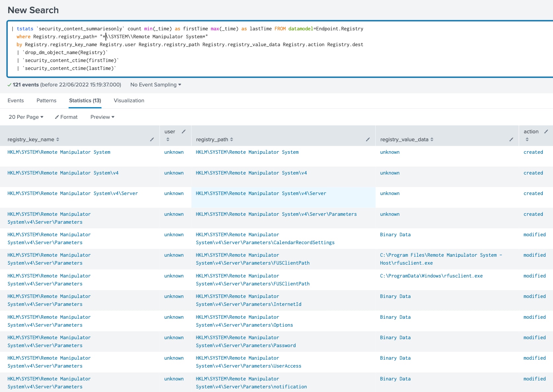Click the pencil icon in registry_path column header
The width and height of the screenshot is (553, 392).
[368, 140]
